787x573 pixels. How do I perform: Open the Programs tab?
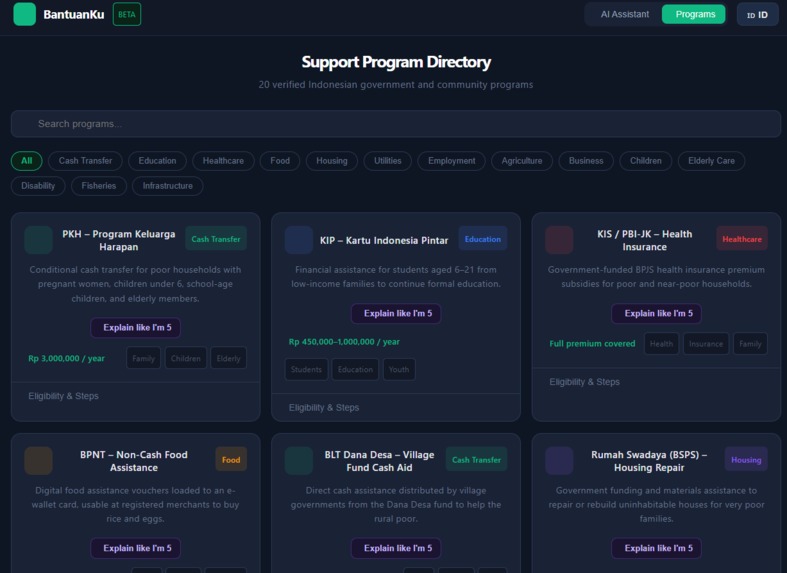coord(695,14)
